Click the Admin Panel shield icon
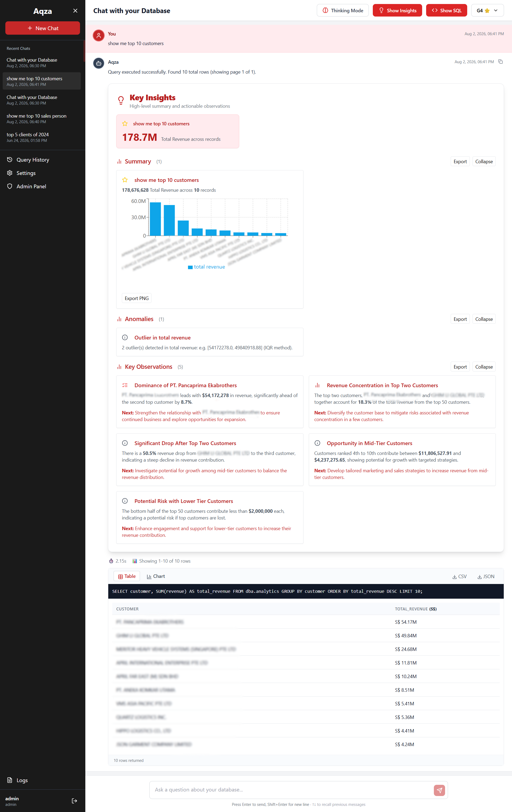The height and width of the screenshot is (812, 512). (x=10, y=186)
